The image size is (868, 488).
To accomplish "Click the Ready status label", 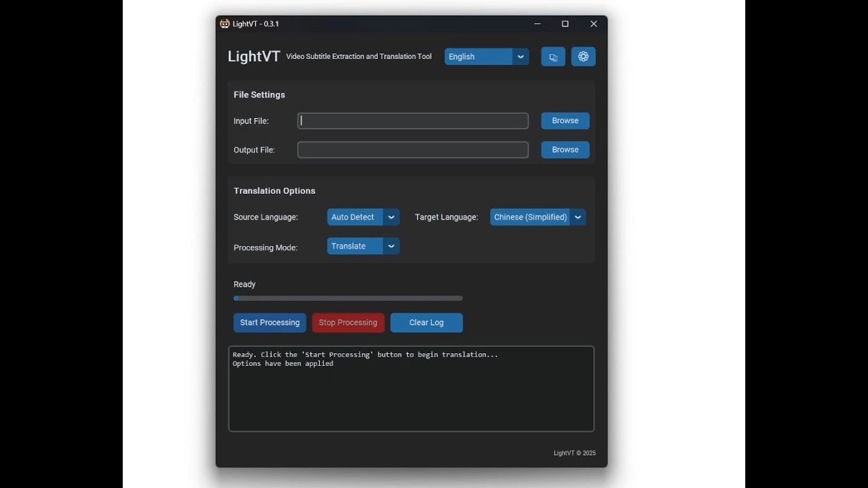I will [244, 284].
